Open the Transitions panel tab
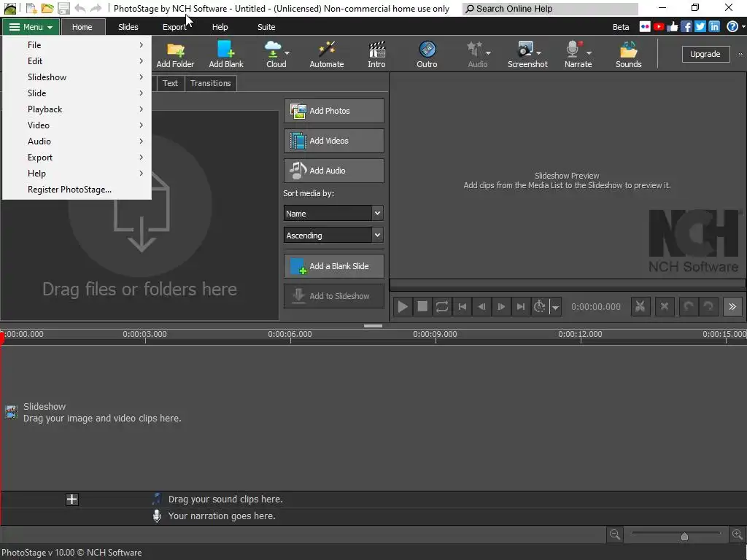This screenshot has width=747, height=560. coord(211,83)
